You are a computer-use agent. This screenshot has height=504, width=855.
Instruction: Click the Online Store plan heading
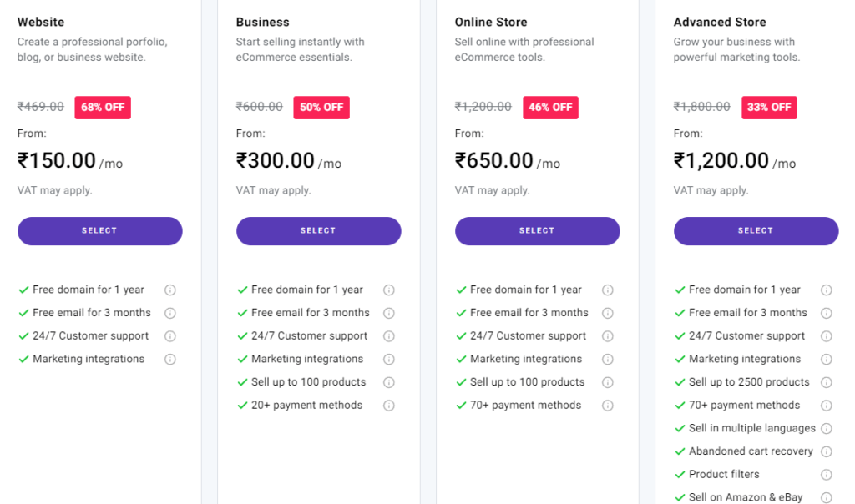pos(491,23)
